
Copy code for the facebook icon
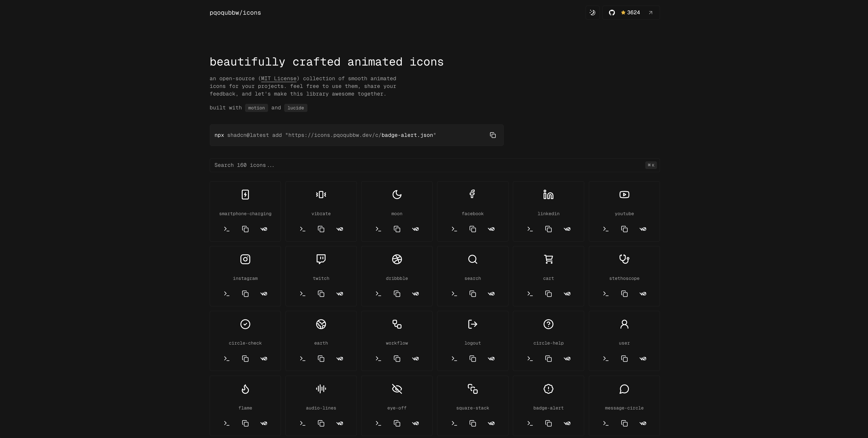473,229
